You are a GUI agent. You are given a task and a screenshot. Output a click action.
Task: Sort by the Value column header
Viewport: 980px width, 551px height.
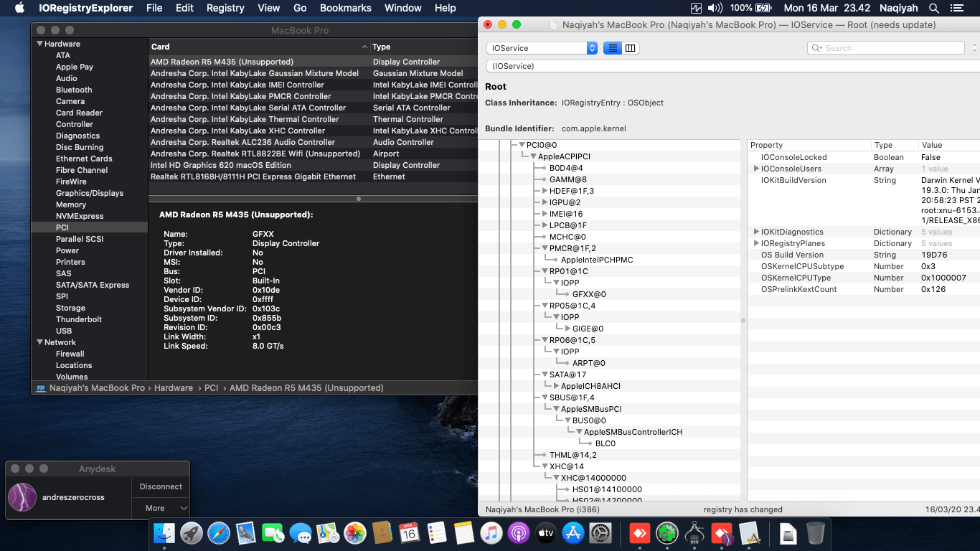(948, 145)
